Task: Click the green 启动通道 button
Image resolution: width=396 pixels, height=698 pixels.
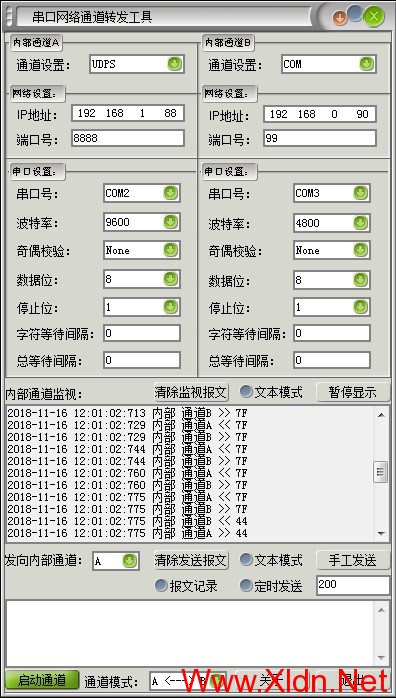Action: 42,680
